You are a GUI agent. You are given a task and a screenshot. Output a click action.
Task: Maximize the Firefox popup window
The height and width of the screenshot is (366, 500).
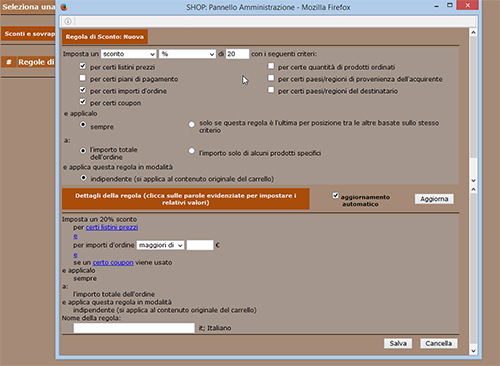(x=450, y=5)
